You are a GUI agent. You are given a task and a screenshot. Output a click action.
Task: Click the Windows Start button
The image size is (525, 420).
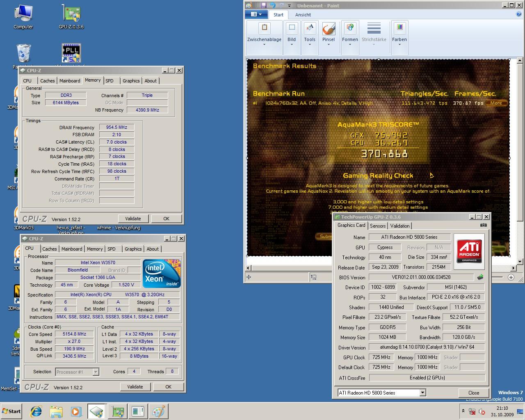pyautogui.click(x=11, y=411)
